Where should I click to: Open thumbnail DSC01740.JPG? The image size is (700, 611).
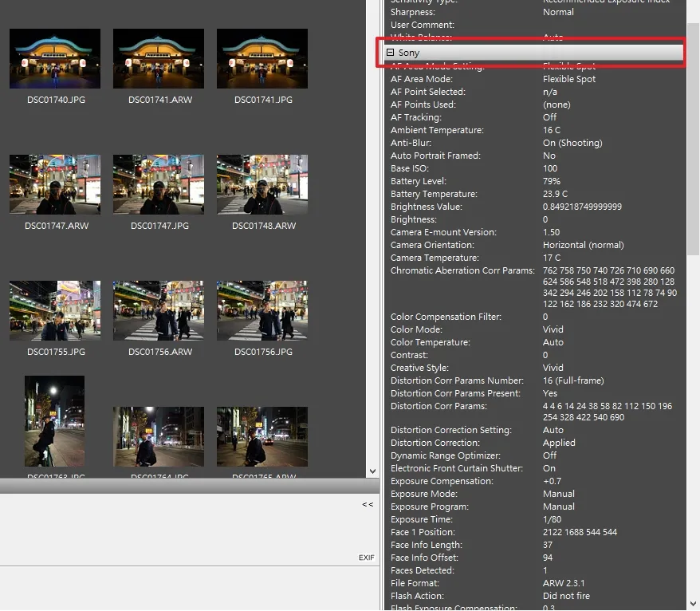point(55,58)
